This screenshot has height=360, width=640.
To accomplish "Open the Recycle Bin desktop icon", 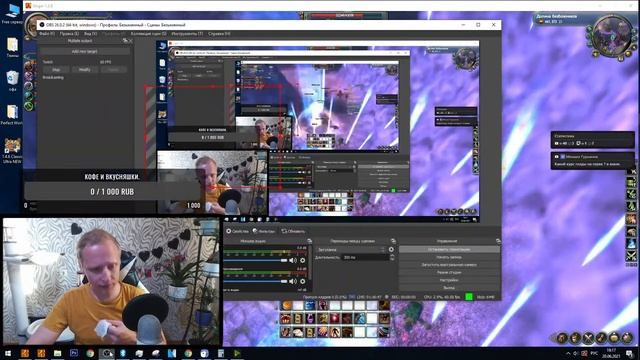I will pos(12,80).
